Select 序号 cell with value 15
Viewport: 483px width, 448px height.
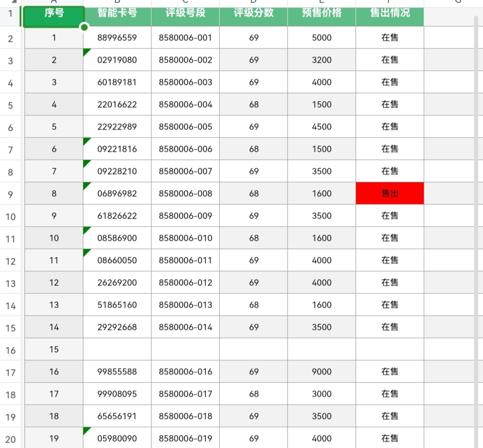pos(54,349)
